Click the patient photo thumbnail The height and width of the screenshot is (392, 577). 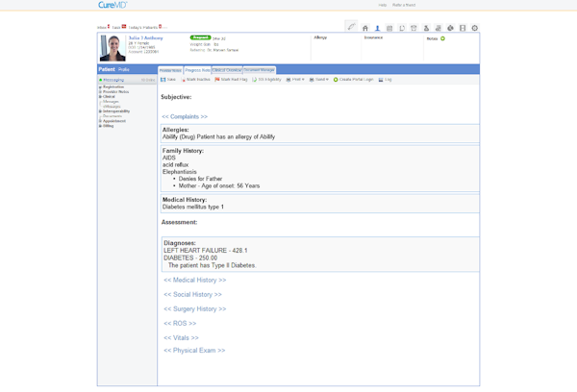click(113, 48)
